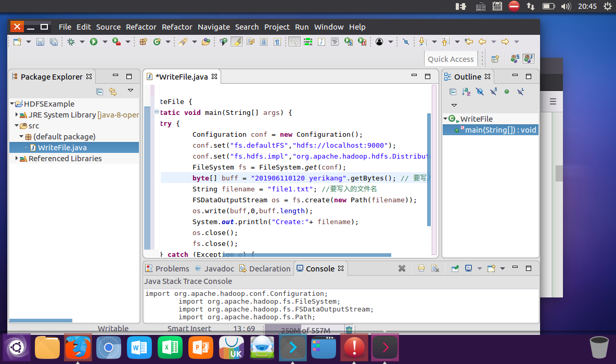
Task: Click the New Java Class icon
Action: coord(157,42)
